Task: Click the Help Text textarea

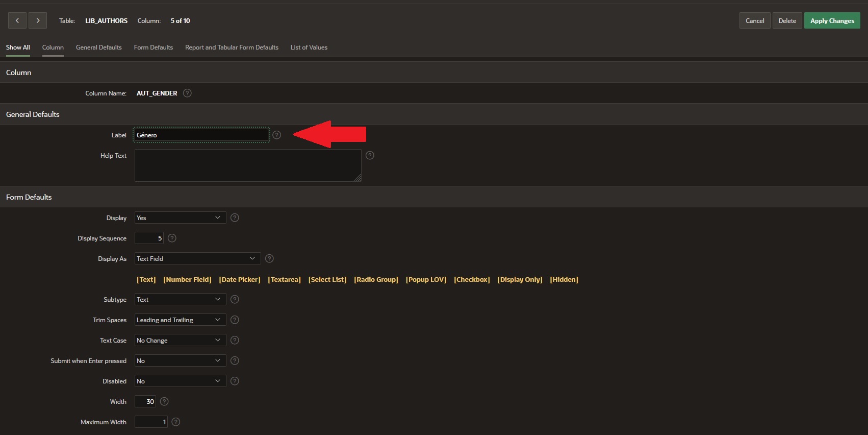Action: (247, 165)
